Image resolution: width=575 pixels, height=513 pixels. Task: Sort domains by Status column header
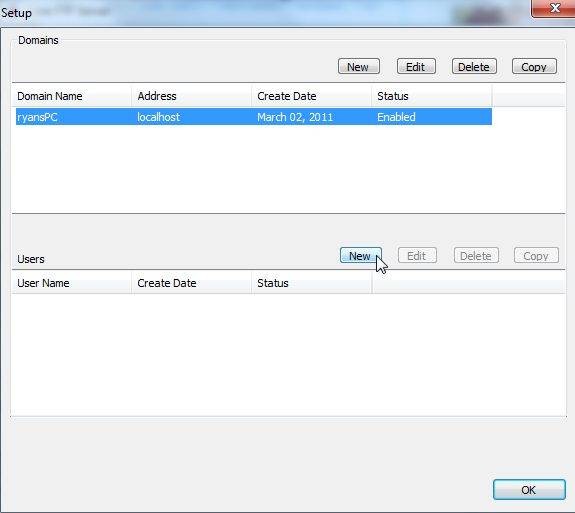click(x=432, y=96)
